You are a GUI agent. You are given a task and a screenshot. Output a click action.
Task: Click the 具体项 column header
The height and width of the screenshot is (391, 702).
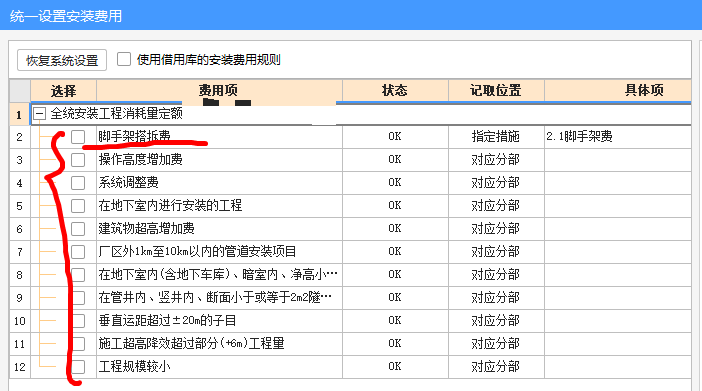click(618, 91)
